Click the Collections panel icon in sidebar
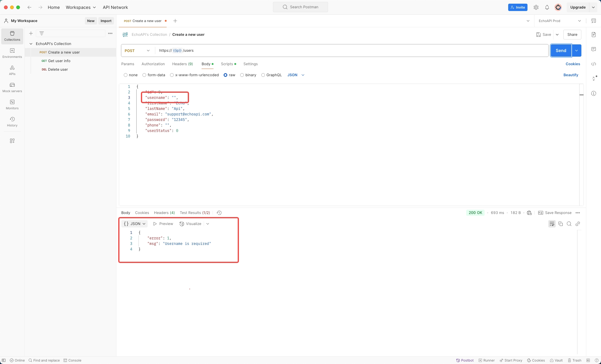 tap(12, 36)
